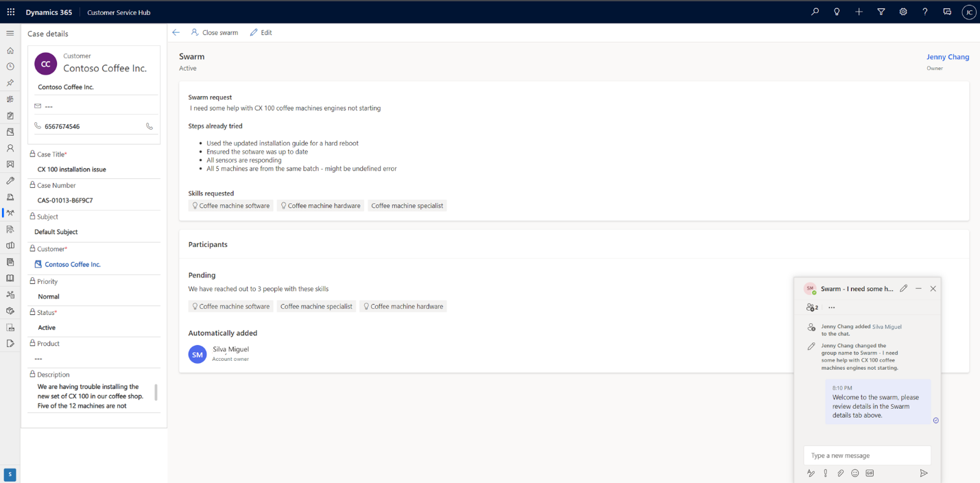Click the Status value Active

pos(47,328)
